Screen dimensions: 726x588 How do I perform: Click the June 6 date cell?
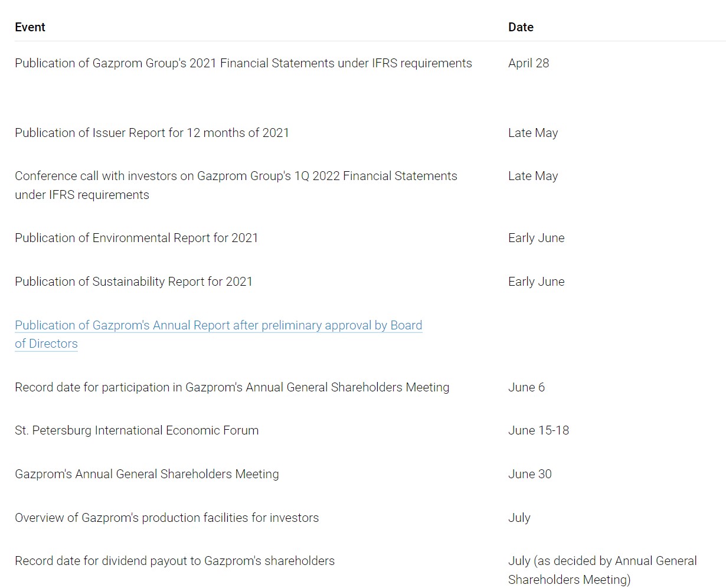(526, 387)
